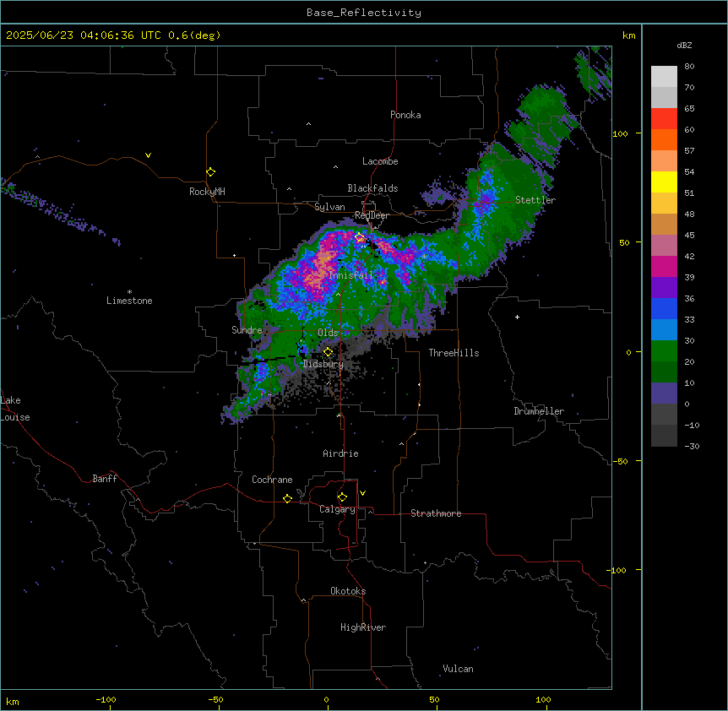Pick the pink 42-45 dBZ legend swatch
728x711 pixels.
pos(664,246)
